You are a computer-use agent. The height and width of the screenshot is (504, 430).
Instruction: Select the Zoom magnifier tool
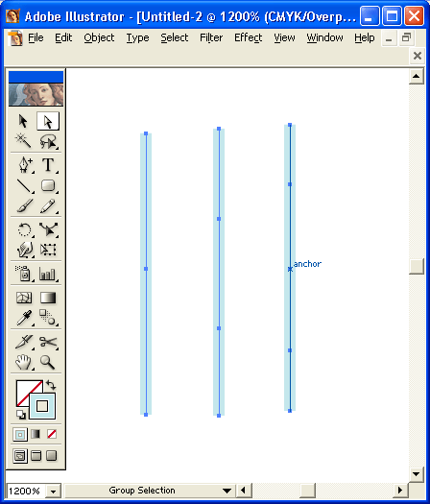(x=48, y=362)
